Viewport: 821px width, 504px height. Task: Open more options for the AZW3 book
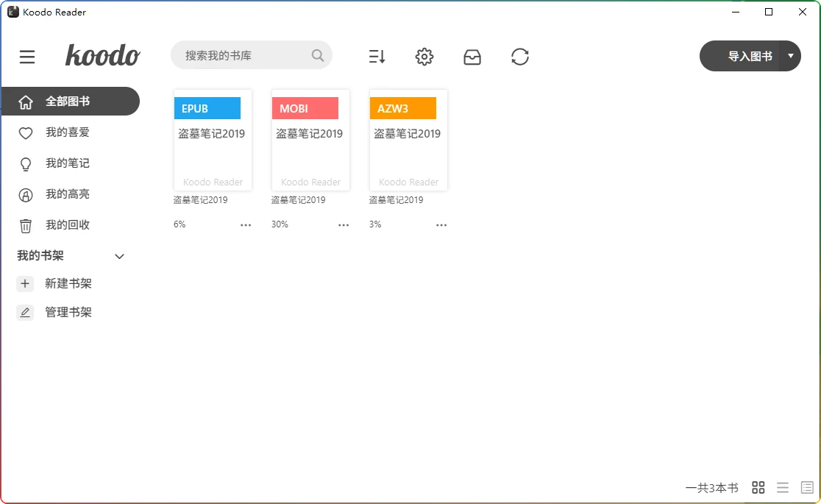pos(441,225)
